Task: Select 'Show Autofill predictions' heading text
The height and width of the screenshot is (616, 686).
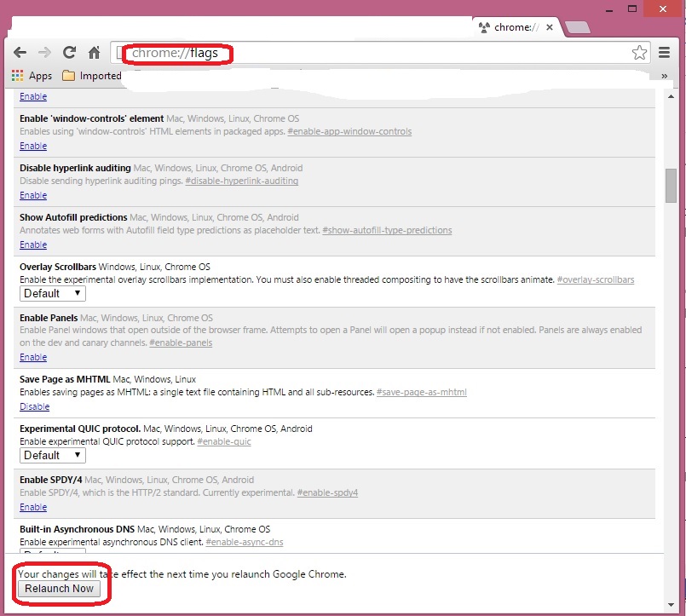Action: click(73, 217)
